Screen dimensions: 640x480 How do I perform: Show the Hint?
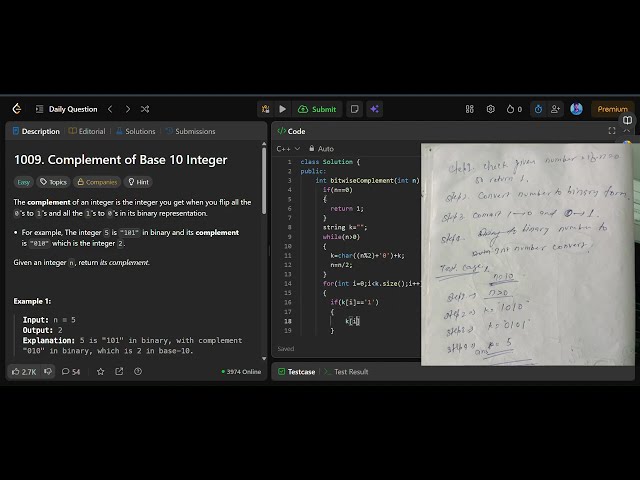tap(138, 182)
